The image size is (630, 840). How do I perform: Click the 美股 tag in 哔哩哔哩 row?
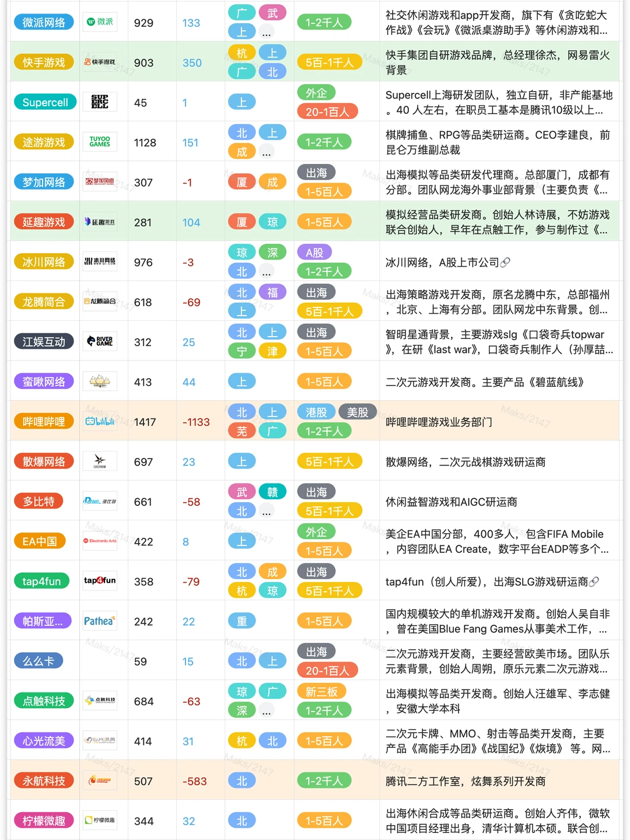point(358,412)
